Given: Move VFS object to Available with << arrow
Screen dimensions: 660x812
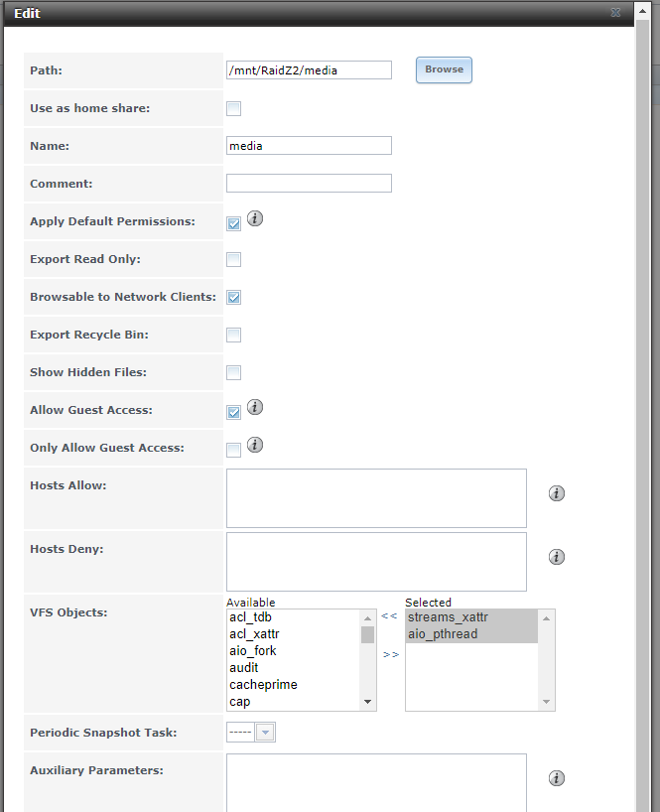Looking at the screenshot, I should click(389, 615).
